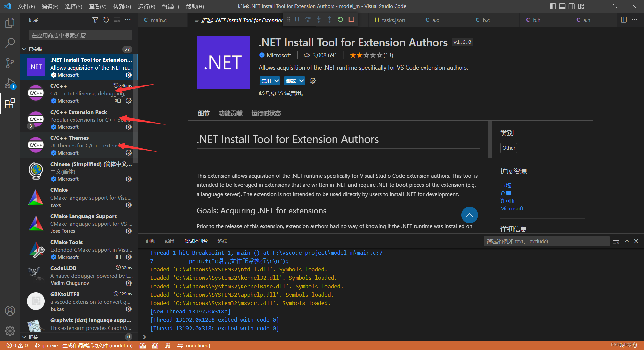
Task: Open dropdown arrow next to uninstall button
Action: coord(301,81)
